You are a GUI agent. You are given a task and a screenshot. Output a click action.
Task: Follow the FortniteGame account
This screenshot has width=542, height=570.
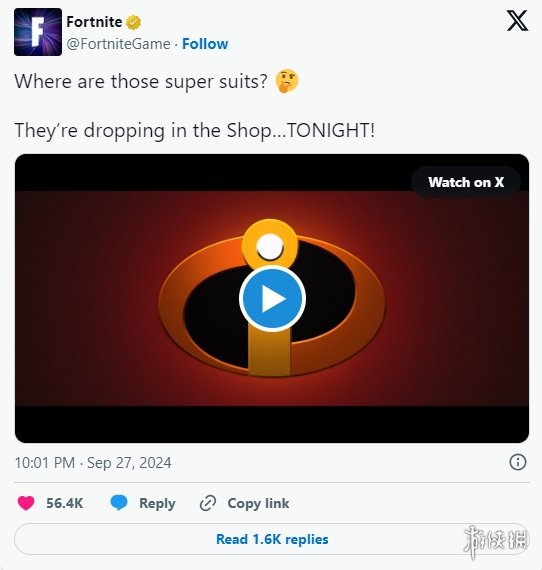click(x=205, y=44)
